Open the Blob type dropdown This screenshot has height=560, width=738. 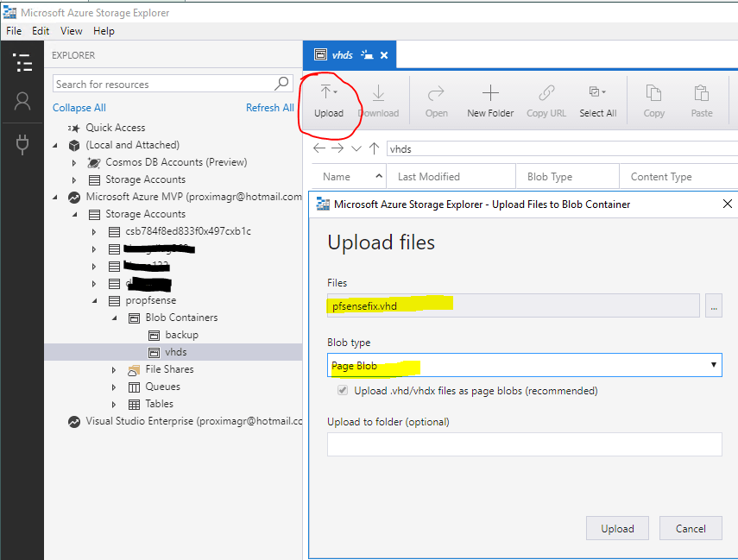(524, 365)
